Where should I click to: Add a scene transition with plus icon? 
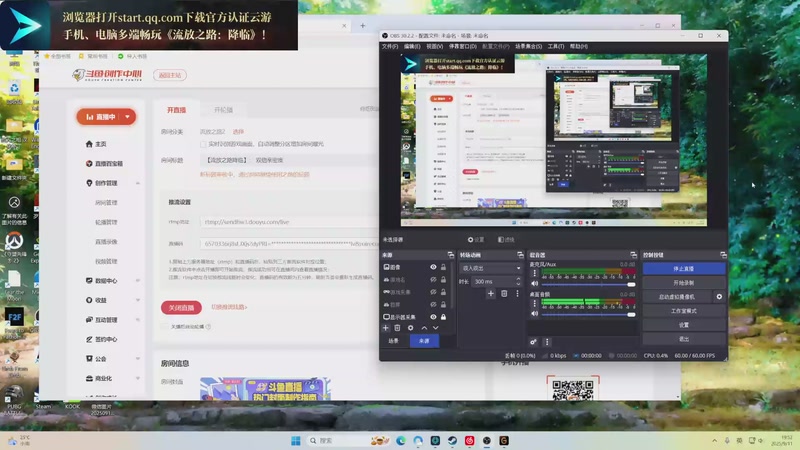click(x=490, y=293)
